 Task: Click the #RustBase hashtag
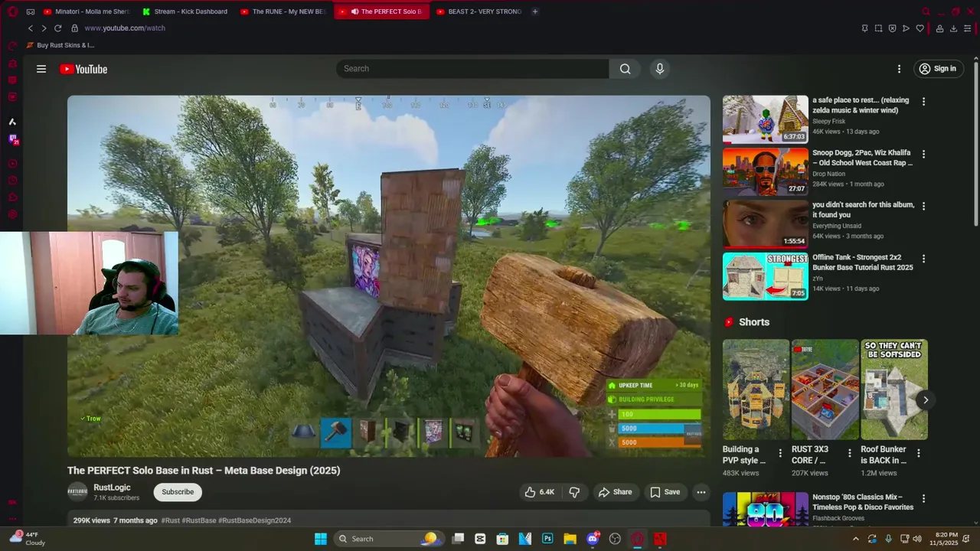199,520
